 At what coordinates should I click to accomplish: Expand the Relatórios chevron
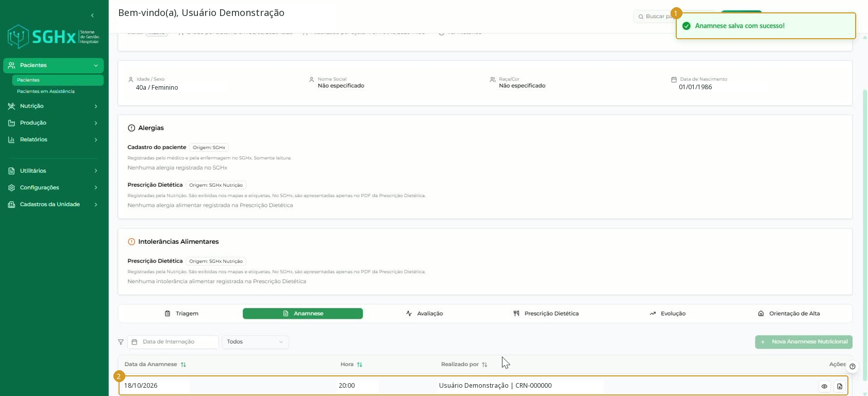(96, 140)
